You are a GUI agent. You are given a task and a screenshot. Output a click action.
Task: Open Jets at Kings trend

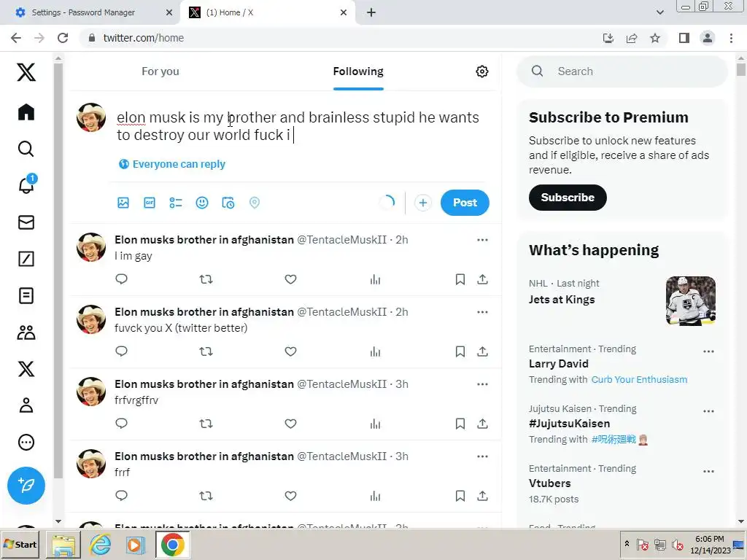[x=562, y=300]
